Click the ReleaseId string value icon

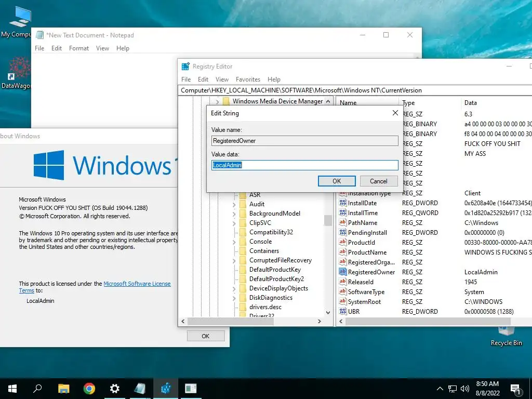click(x=343, y=282)
